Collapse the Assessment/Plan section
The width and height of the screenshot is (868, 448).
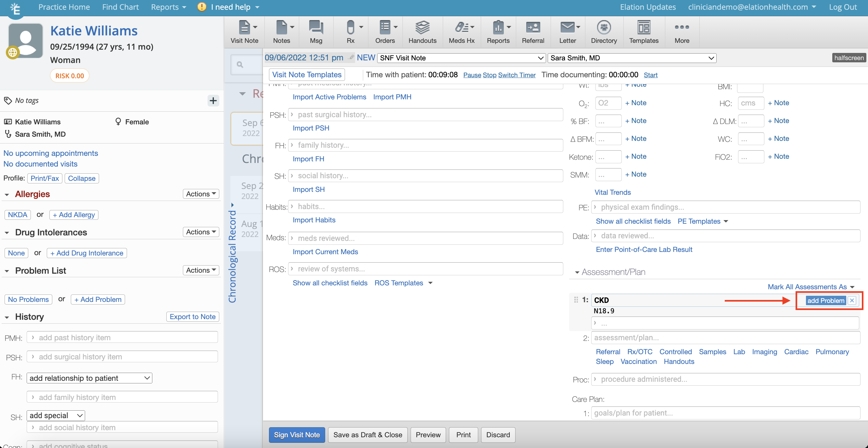577,272
